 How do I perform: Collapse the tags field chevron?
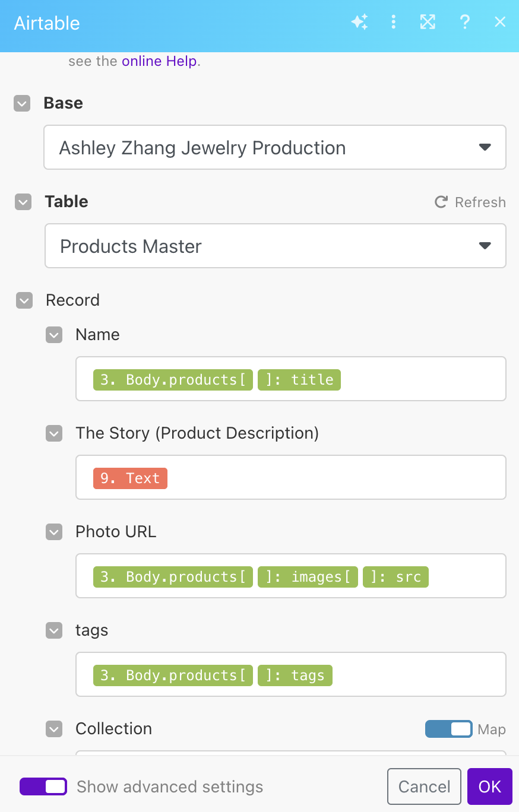pyautogui.click(x=54, y=631)
